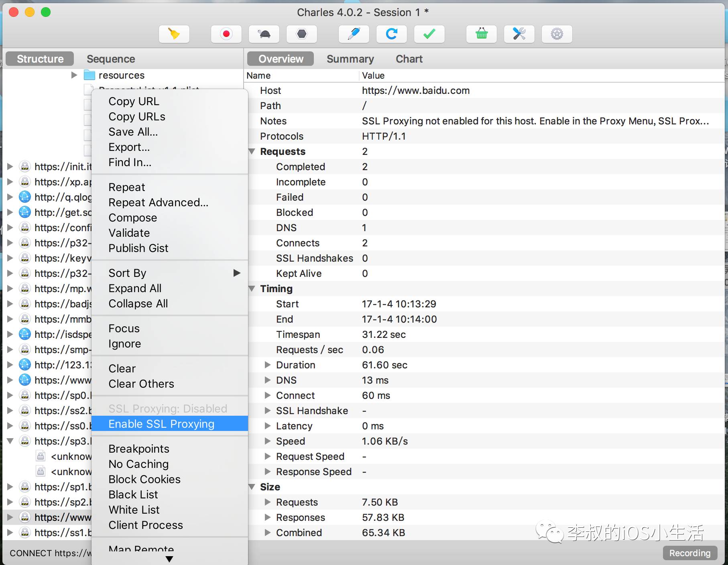Select Find In... menu entry
Image resolution: width=728 pixels, height=565 pixels.
tap(170, 163)
